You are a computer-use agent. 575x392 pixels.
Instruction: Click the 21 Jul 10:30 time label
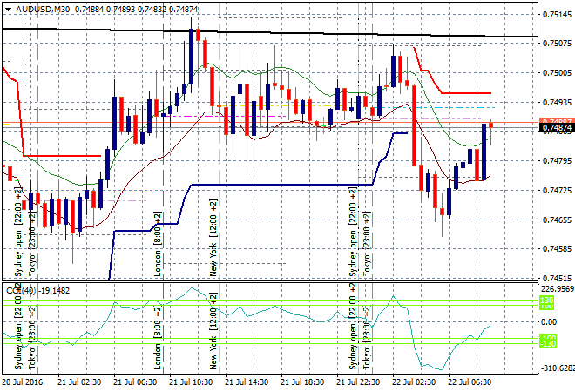coord(191,382)
